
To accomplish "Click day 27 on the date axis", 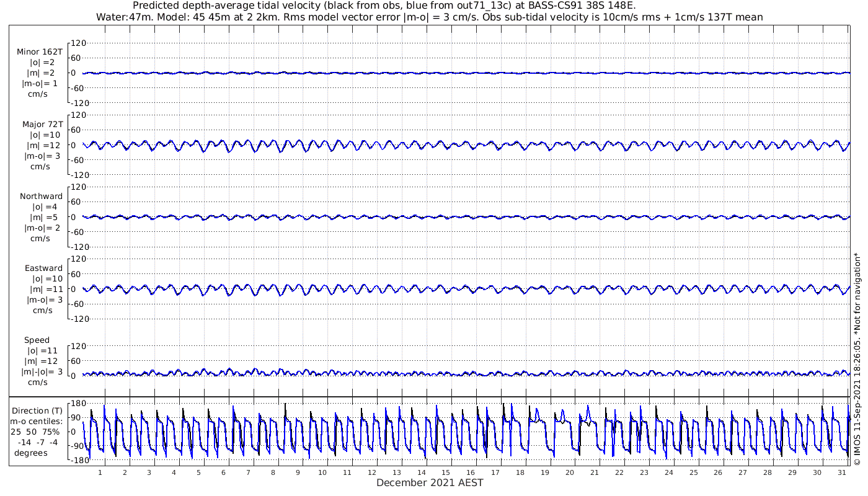I will pyautogui.click(x=743, y=472).
